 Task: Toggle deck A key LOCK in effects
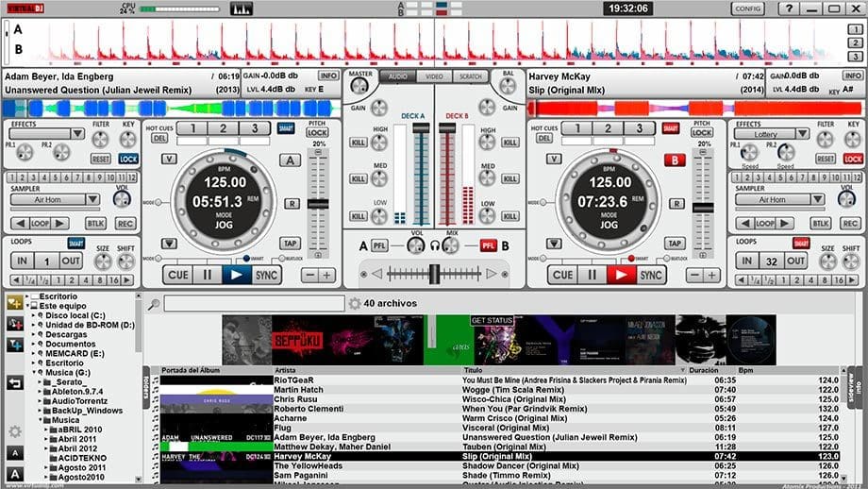tap(128, 159)
